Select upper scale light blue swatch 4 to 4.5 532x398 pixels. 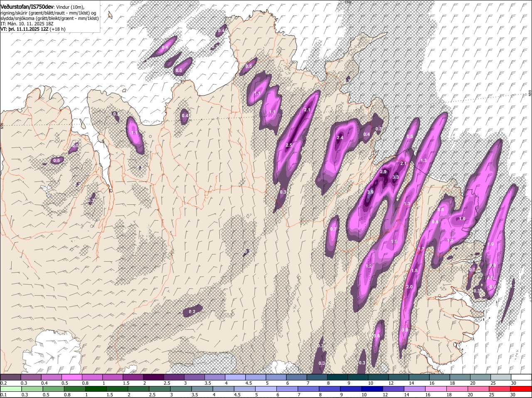235,377
